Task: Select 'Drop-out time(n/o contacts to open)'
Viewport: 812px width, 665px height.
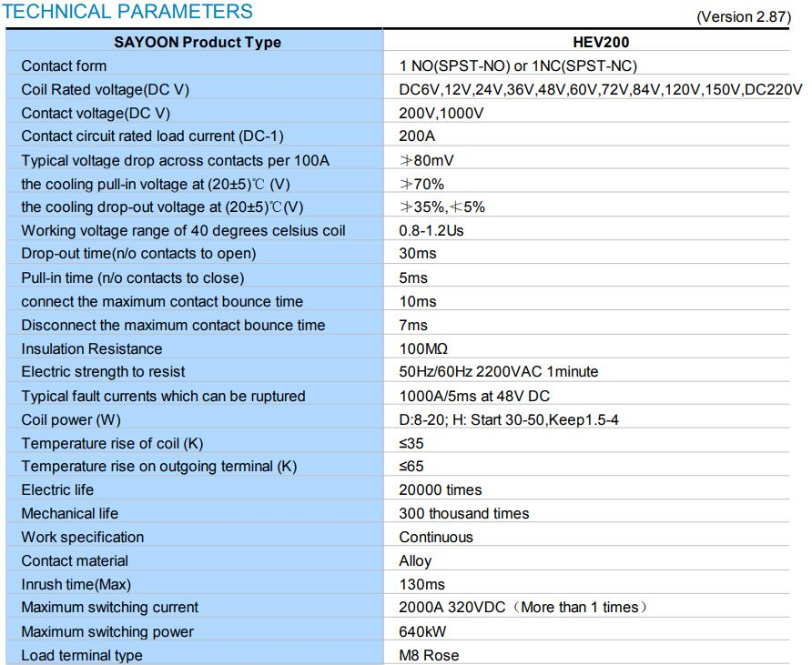Action: 138,254
